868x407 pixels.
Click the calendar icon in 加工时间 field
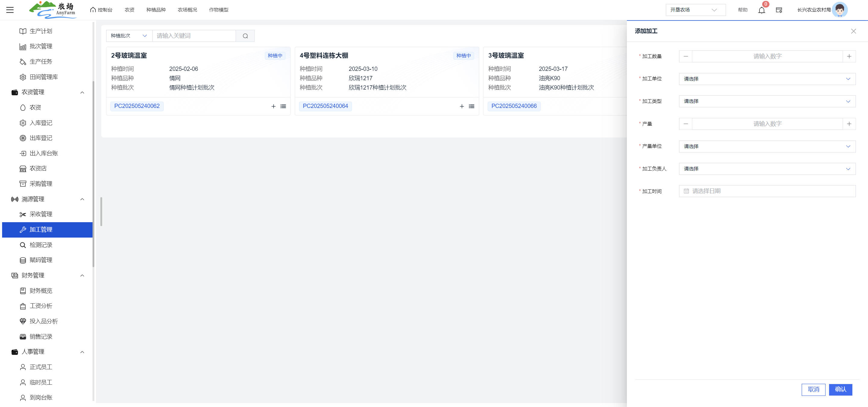coord(686,191)
